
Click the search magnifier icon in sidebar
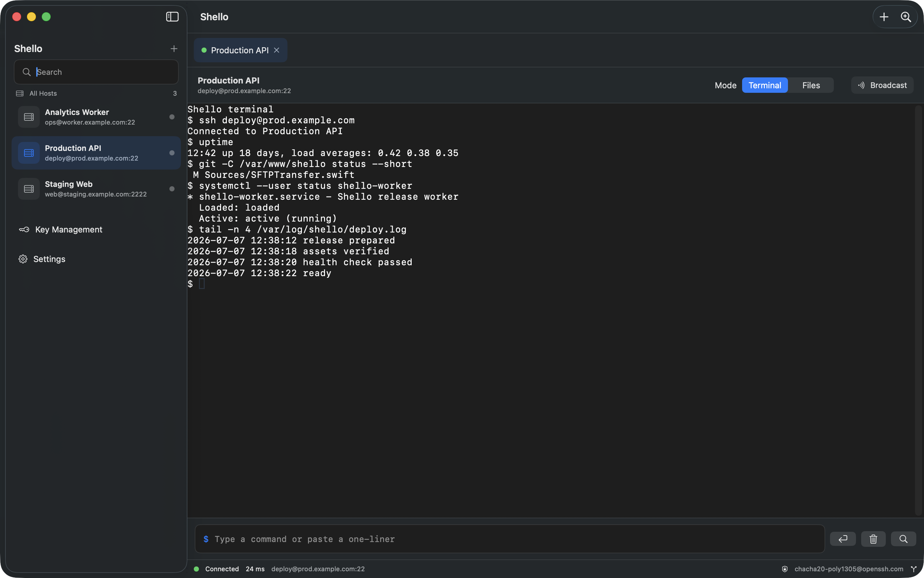tap(26, 72)
